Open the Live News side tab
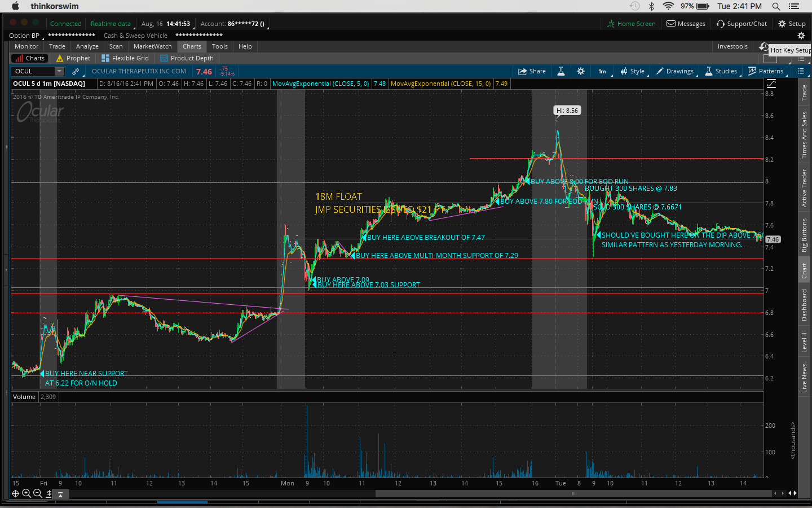The image size is (812, 508). pos(804,378)
